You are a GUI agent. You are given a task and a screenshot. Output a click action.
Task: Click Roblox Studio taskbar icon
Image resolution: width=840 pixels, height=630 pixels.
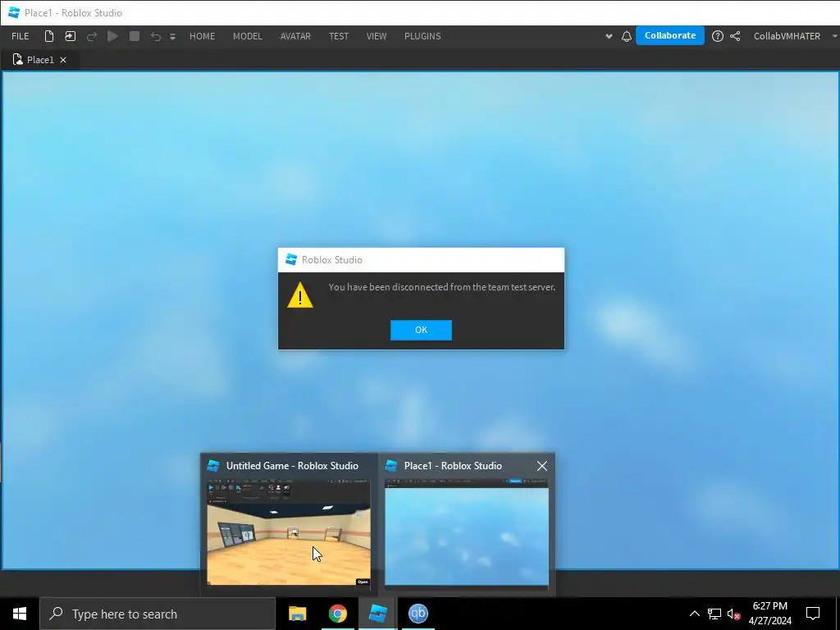pyautogui.click(x=377, y=614)
